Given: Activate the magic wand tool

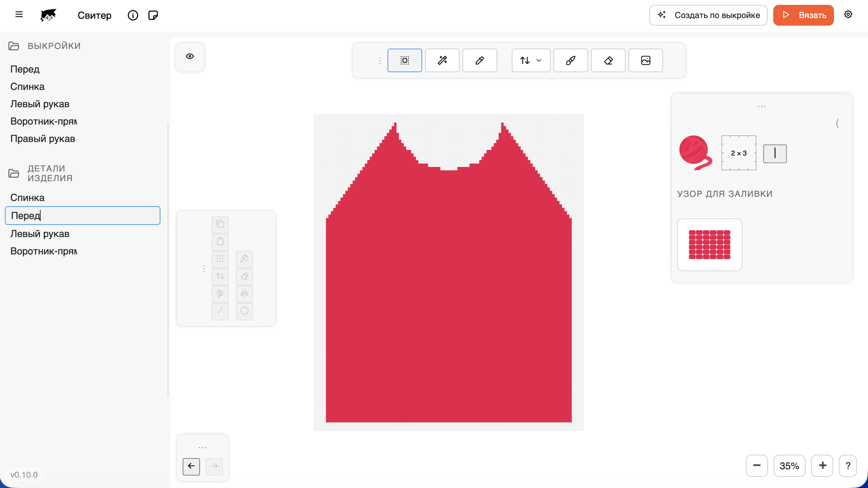Looking at the screenshot, I should 442,60.
